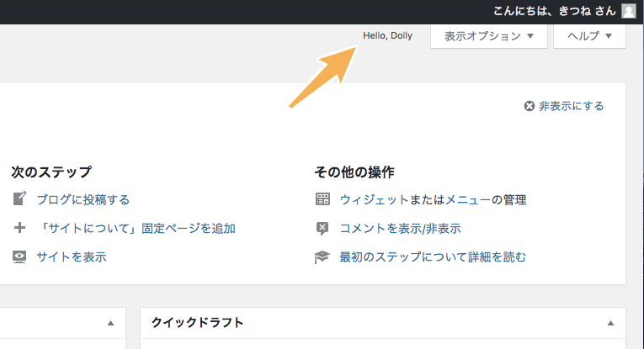Collapse the クイックドラフト panel with its arrow
This screenshot has width=644, height=349.
610,323
